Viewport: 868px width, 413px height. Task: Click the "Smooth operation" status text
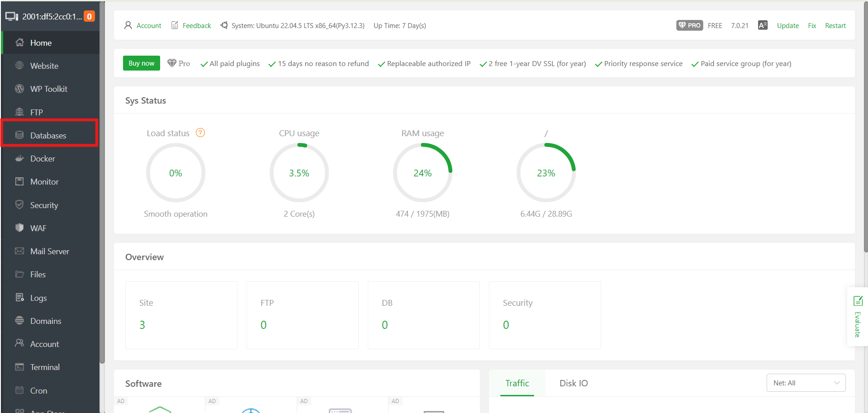coord(175,214)
